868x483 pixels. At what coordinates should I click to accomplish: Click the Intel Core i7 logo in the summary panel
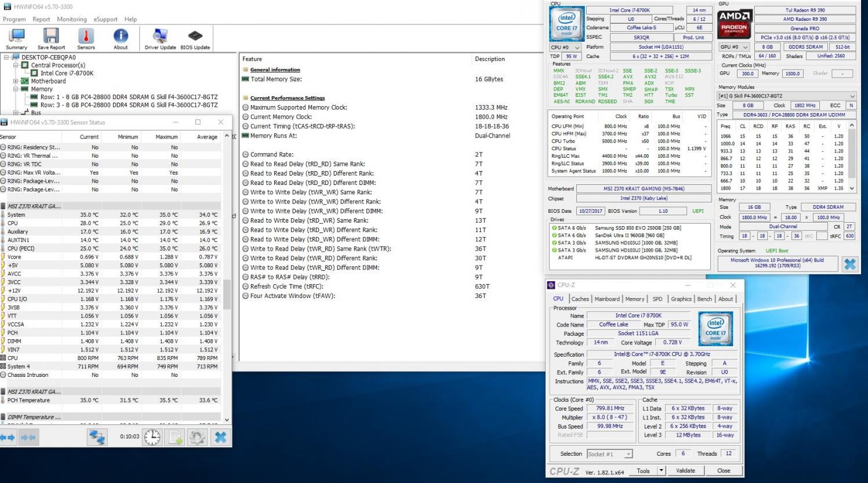tap(566, 24)
